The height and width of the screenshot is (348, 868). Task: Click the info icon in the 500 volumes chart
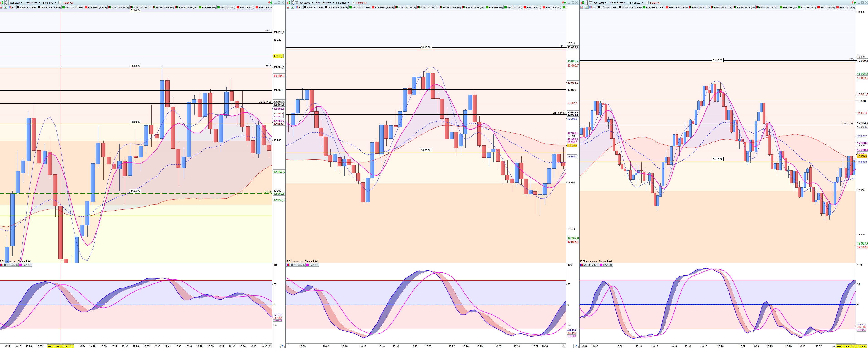353,2
